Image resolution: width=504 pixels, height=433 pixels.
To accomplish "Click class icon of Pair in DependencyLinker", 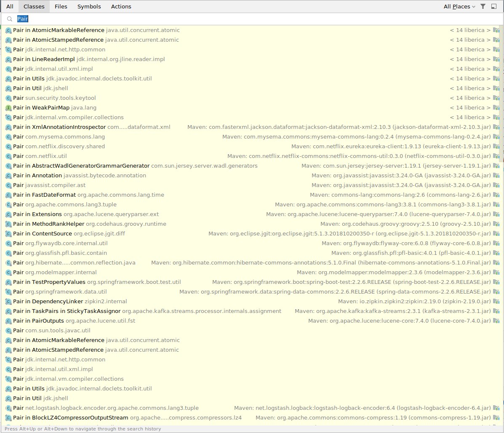I will [9, 302].
